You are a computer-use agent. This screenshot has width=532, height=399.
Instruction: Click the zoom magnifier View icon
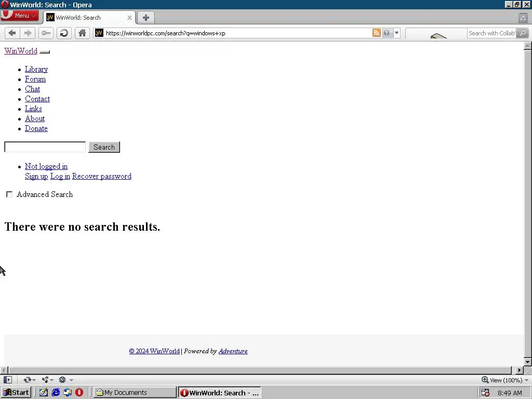pyautogui.click(x=485, y=380)
